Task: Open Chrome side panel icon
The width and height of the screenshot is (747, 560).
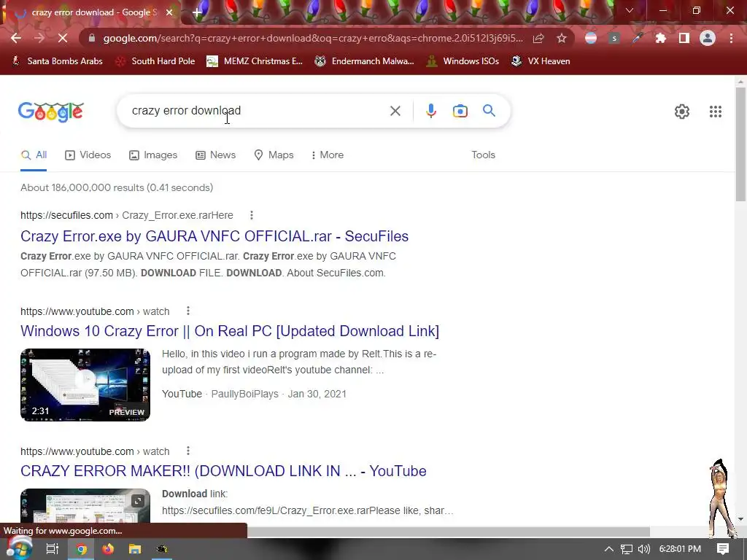Action: click(x=684, y=38)
